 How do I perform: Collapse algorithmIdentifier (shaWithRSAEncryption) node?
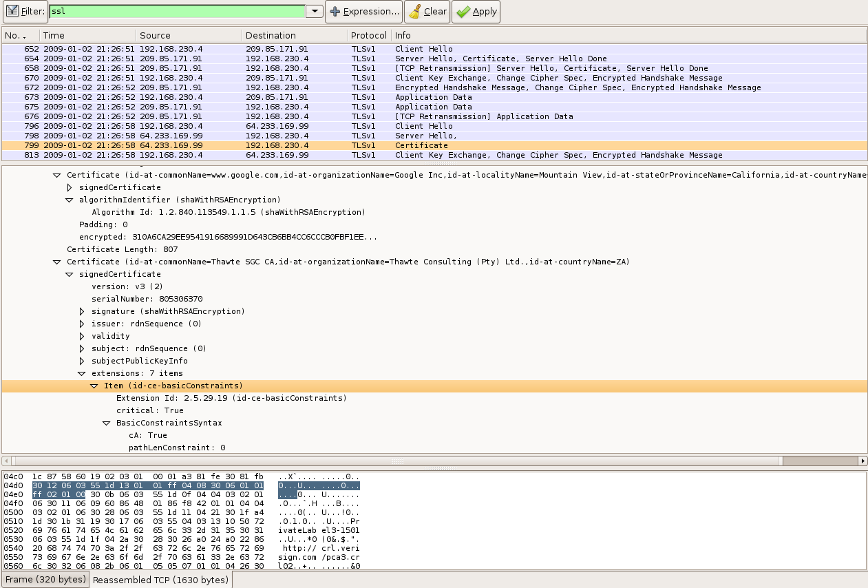click(x=70, y=200)
